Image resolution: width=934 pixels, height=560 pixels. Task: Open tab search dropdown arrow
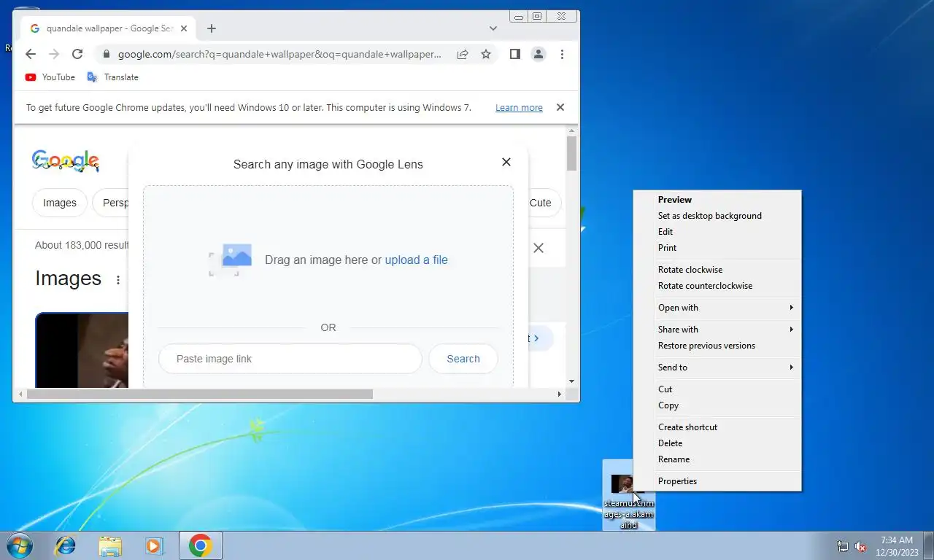tap(493, 28)
